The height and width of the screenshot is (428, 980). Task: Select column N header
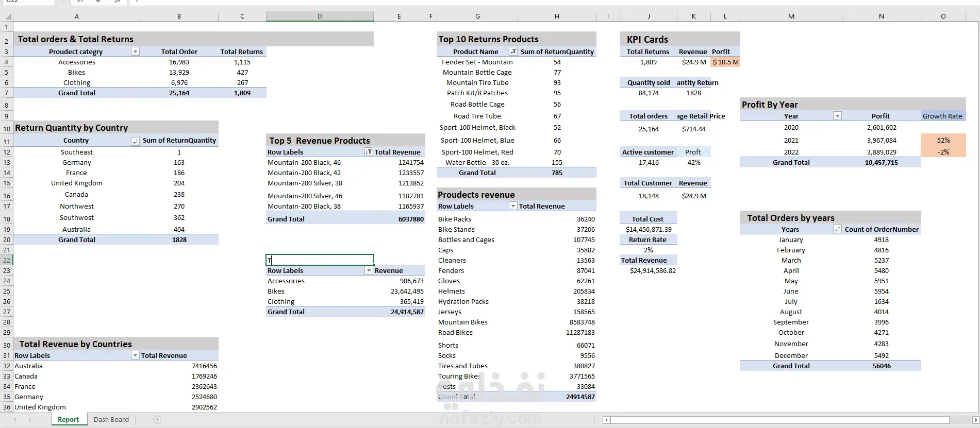[882, 16]
